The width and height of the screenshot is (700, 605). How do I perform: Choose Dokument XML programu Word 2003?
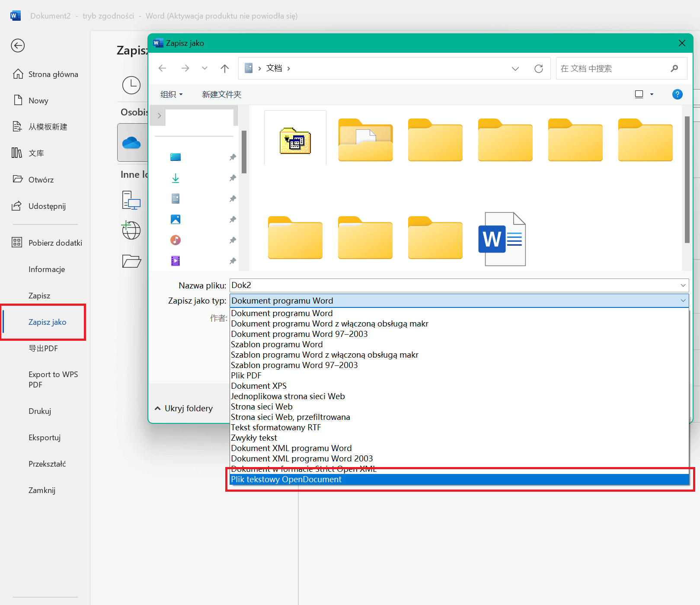click(459, 458)
